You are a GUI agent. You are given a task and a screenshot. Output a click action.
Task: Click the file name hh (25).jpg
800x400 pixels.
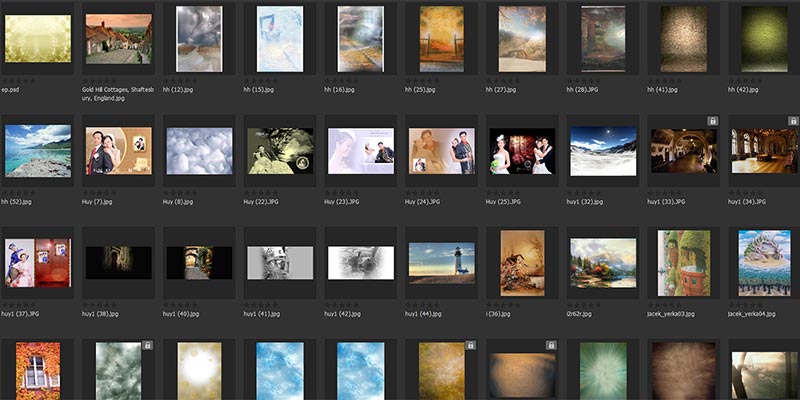[x=418, y=90]
